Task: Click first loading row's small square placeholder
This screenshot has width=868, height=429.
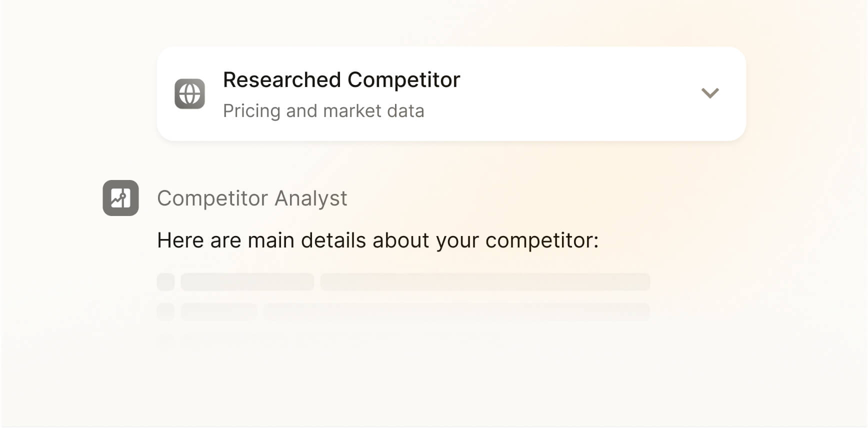Action: (x=165, y=282)
